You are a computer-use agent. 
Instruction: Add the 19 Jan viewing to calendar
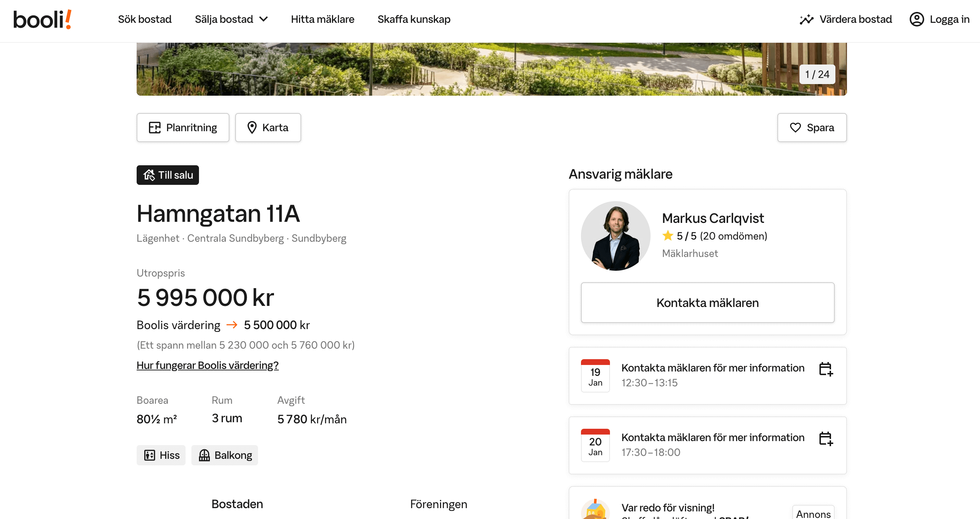pyautogui.click(x=826, y=369)
